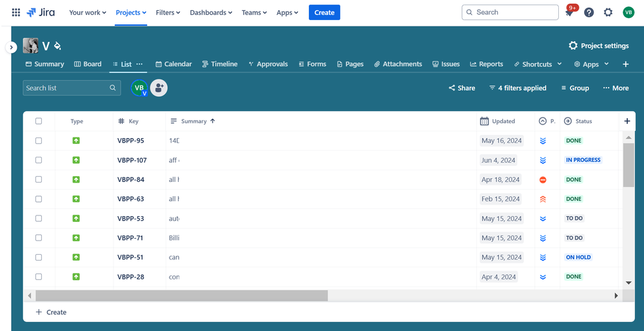Toggle the select-all header checkbox
This screenshot has height=331, width=644.
pos(39,121)
